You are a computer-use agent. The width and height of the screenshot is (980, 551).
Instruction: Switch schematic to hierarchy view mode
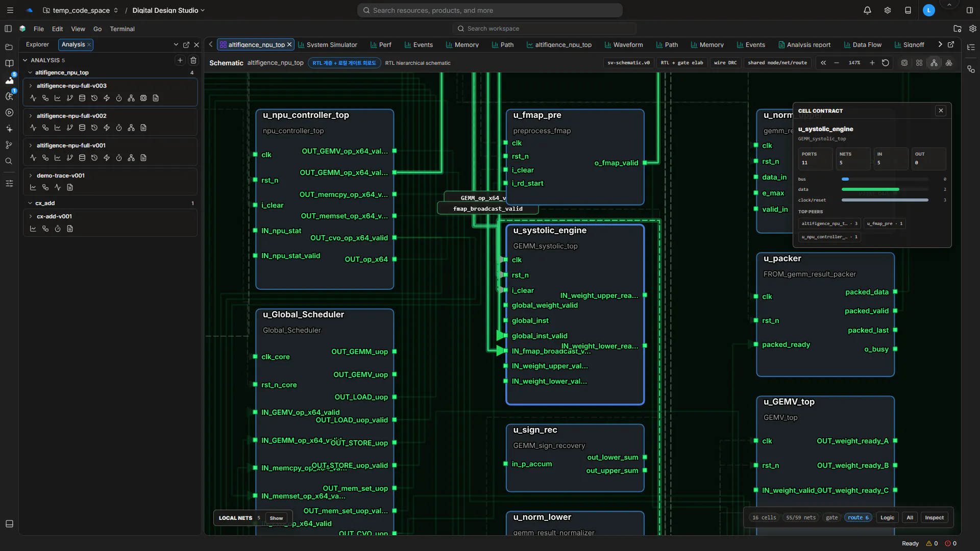[x=934, y=63]
